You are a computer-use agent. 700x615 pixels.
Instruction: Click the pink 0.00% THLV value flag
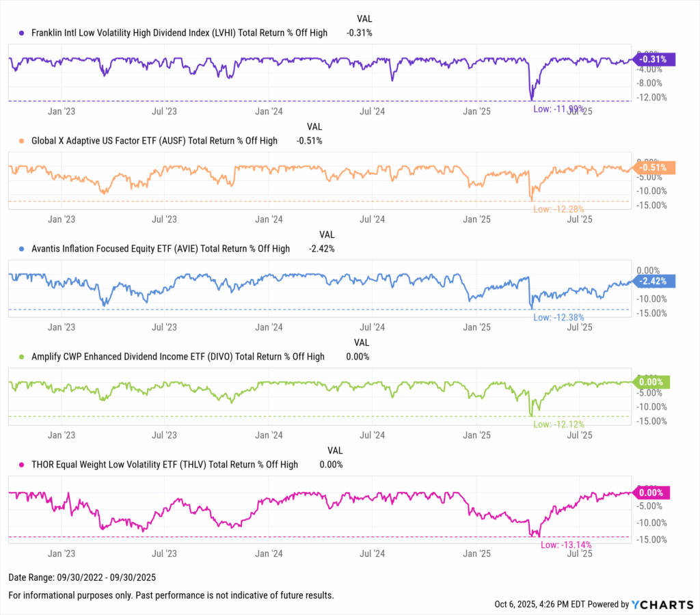coord(652,492)
